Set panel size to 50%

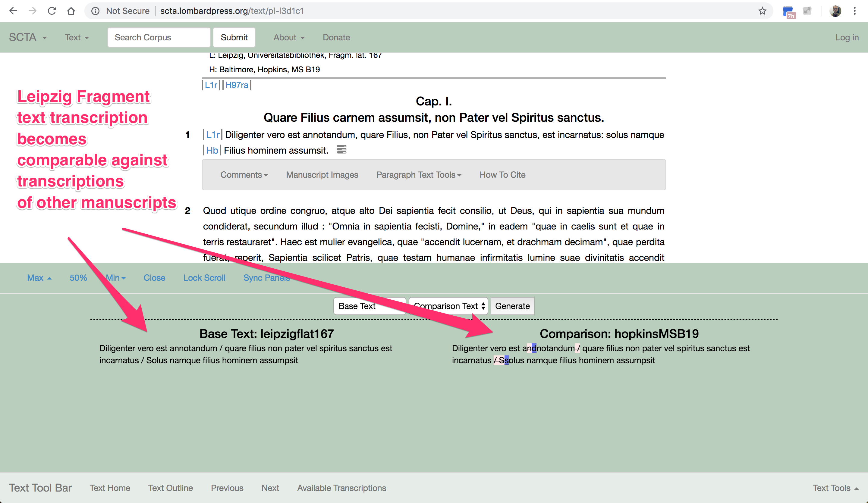(x=78, y=278)
